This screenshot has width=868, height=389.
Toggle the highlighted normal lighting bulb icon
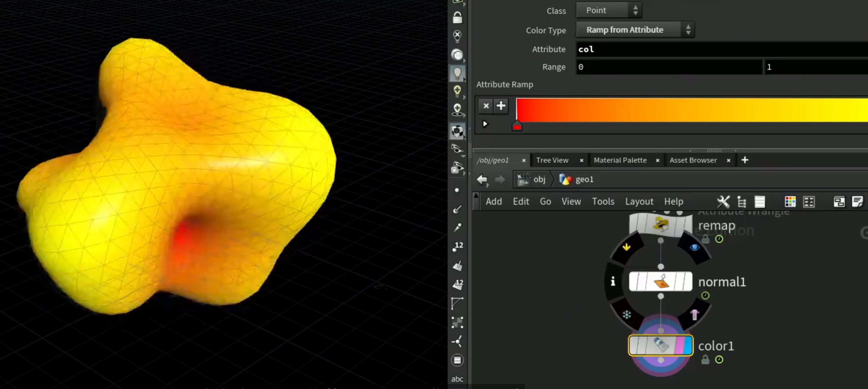[457, 73]
